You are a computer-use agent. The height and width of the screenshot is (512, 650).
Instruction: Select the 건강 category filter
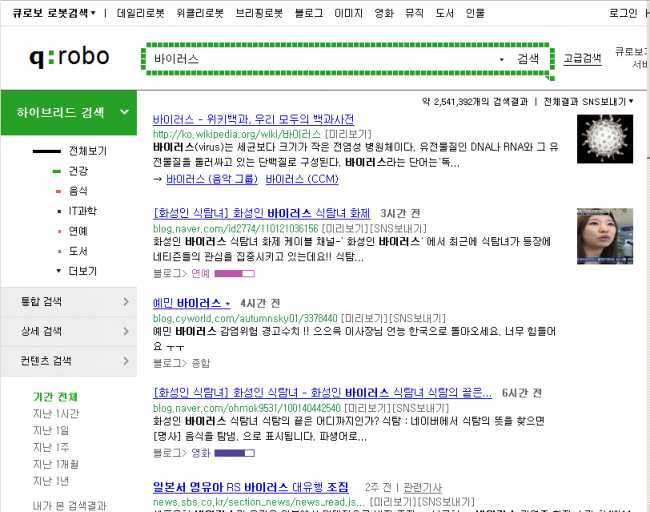78,171
